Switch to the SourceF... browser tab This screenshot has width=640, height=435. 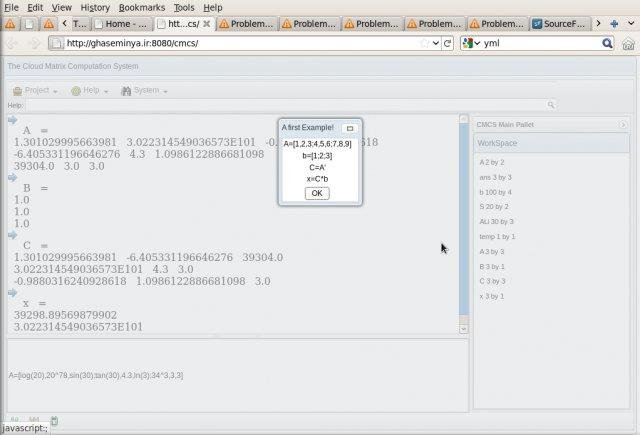pos(560,24)
